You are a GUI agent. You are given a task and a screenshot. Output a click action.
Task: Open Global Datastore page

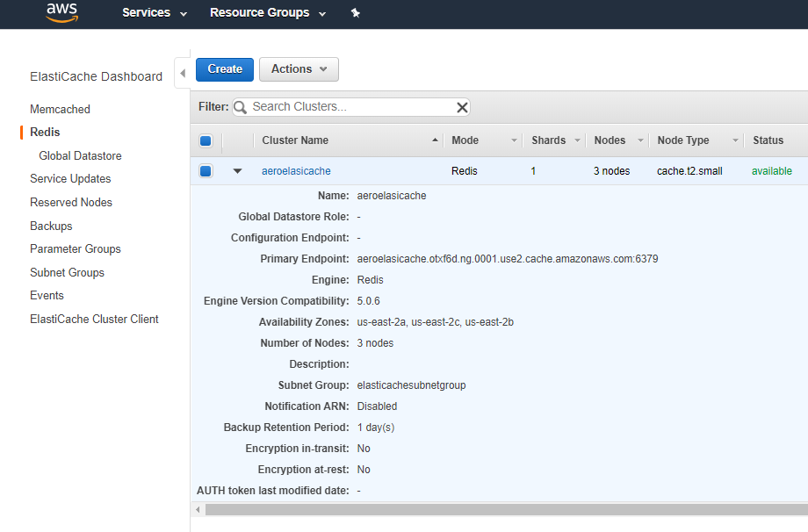pyautogui.click(x=81, y=155)
